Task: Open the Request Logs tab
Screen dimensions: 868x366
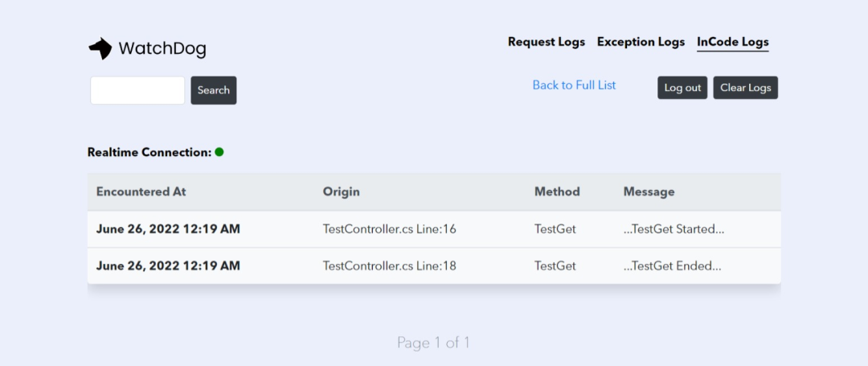Action: pos(547,42)
